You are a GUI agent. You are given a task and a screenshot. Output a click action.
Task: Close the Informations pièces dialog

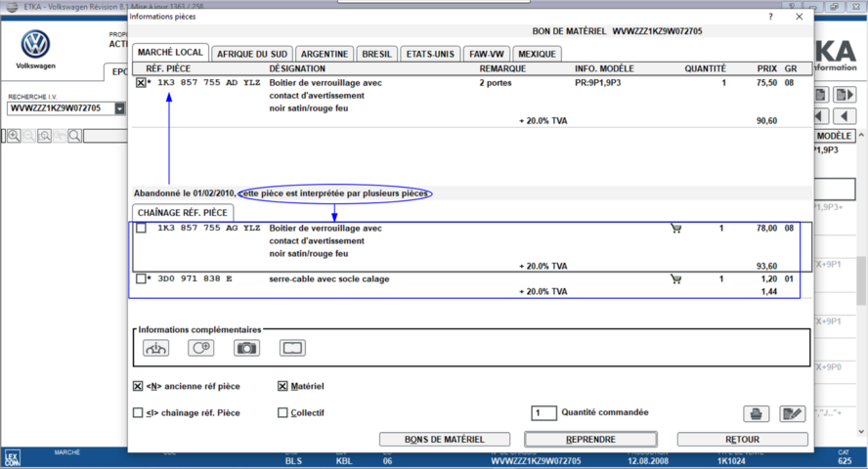(800, 17)
